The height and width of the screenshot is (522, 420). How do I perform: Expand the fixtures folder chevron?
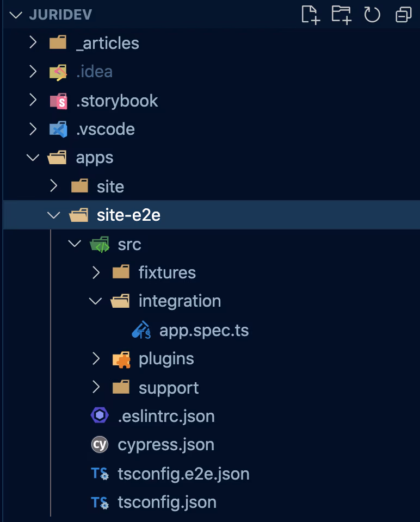coord(96,272)
